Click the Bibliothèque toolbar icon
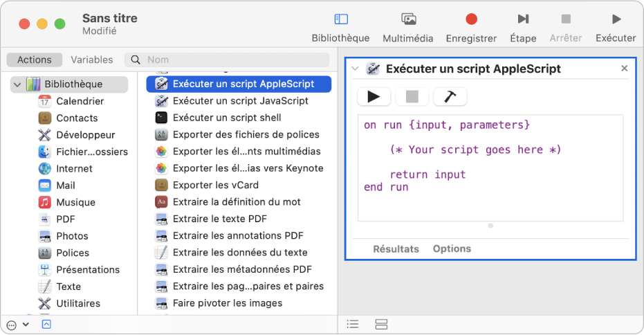Viewport: 644px width, 335px height. coord(340,19)
